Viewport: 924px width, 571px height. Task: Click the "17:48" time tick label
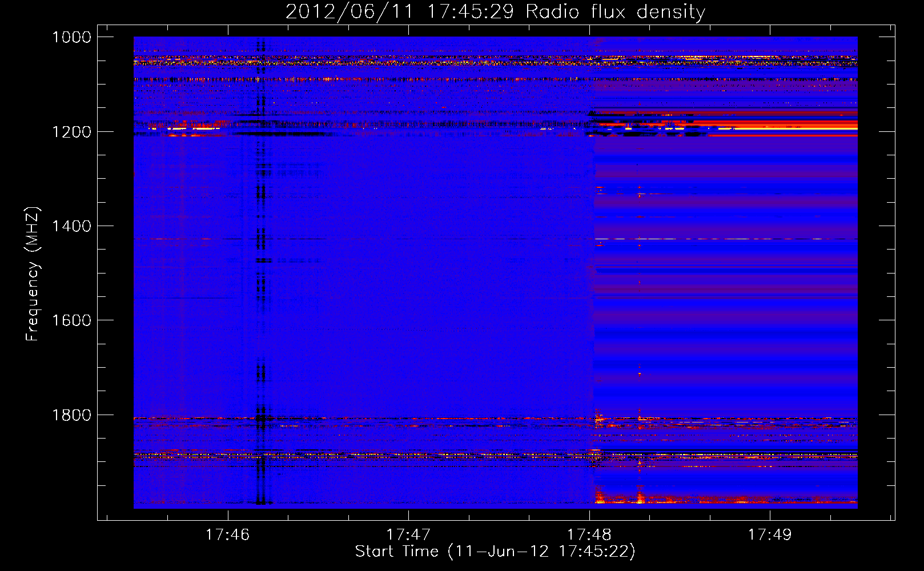click(589, 534)
